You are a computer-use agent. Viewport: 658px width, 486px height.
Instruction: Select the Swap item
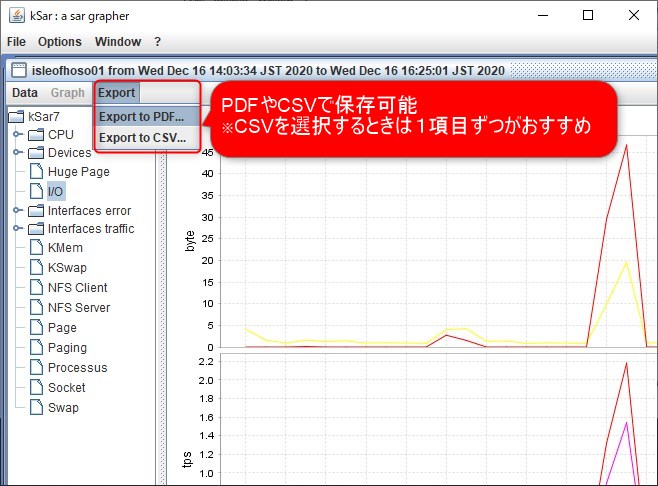[63, 408]
